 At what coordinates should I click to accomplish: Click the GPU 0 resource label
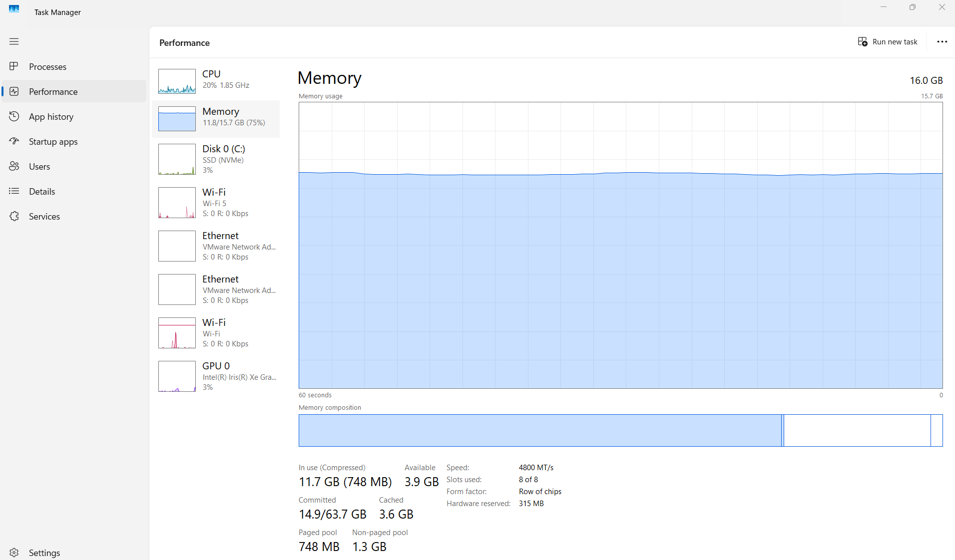[x=216, y=366]
